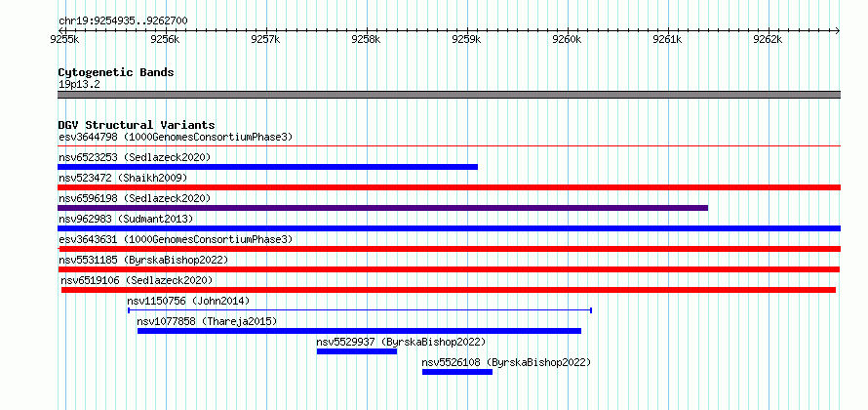Click the 9258k ruler mark
This screenshot has width=868, height=410.
[367, 39]
